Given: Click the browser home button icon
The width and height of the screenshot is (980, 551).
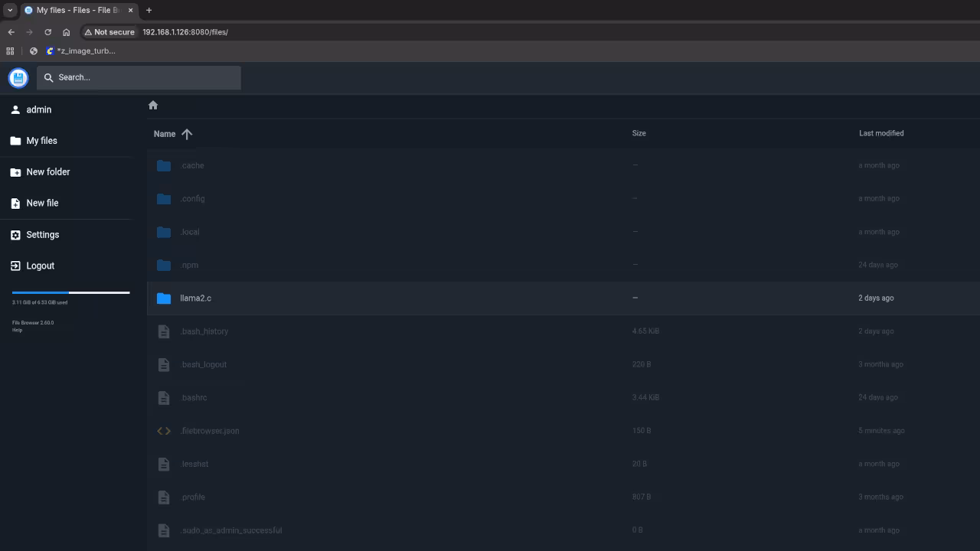Looking at the screenshot, I should click(67, 32).
